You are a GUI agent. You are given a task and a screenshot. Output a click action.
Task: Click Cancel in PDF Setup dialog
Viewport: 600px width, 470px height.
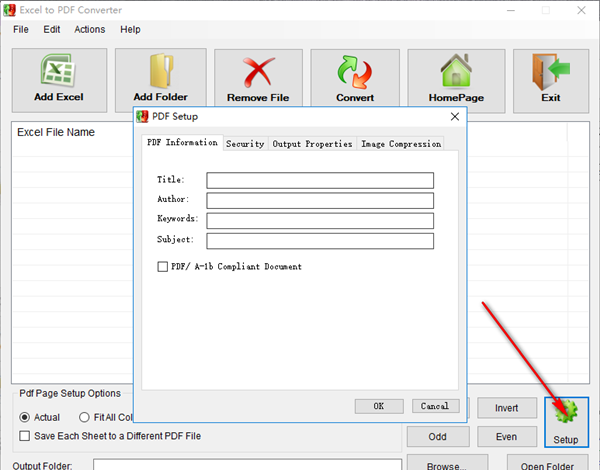[x=435, y=406]
